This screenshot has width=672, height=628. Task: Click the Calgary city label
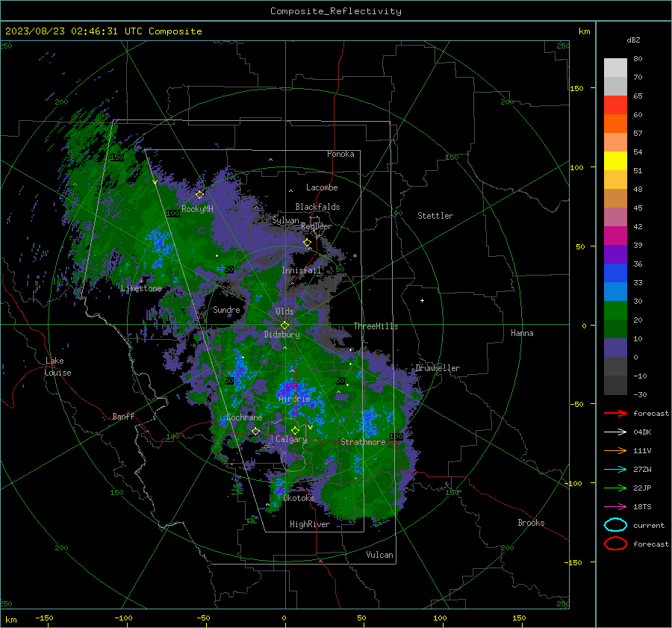[291, 439]
